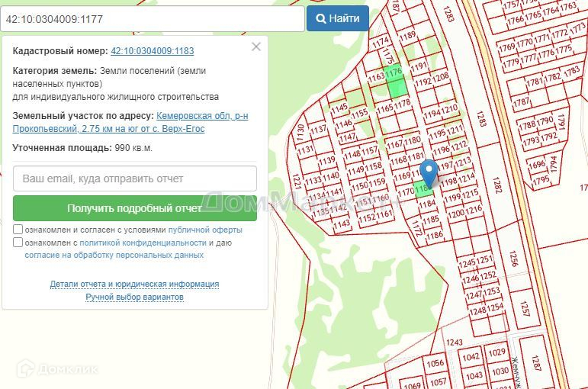Select map parcel labeled 1137
588x389 pixels.
[318, 130]
